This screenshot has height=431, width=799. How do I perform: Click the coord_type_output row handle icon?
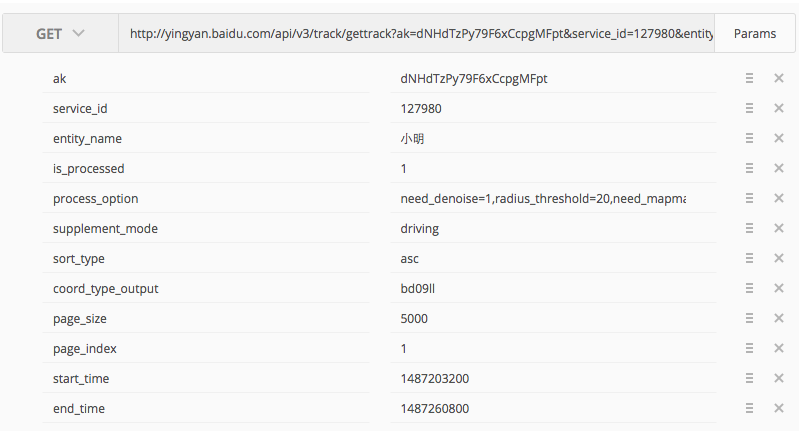tap(749, 289)
